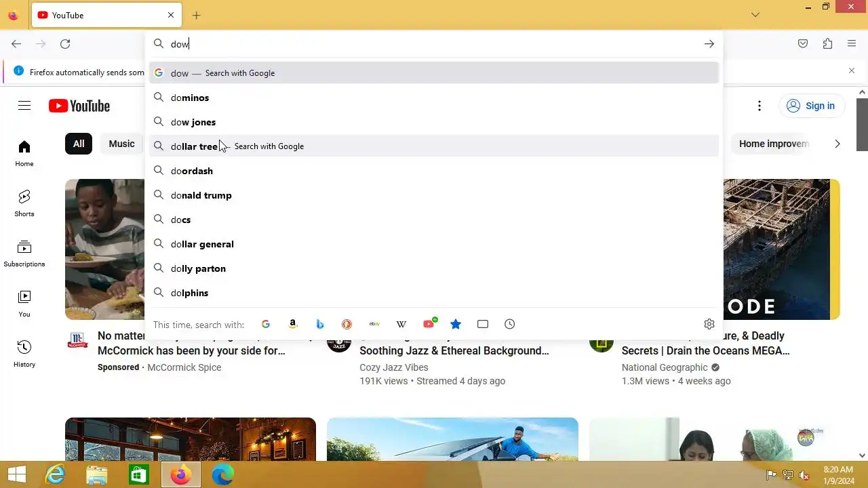Open File Explorer from taskbar
The image size is (868, 488).
coord(97,474)
